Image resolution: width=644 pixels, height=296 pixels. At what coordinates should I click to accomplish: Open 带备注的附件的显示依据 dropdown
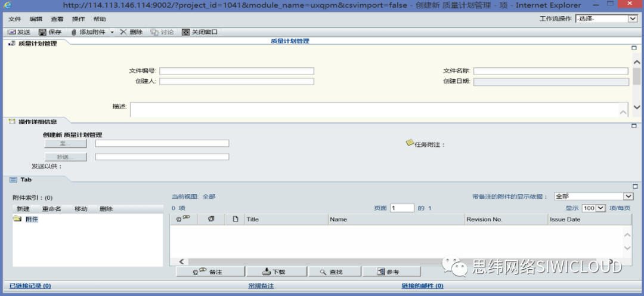tap(594, 196)
